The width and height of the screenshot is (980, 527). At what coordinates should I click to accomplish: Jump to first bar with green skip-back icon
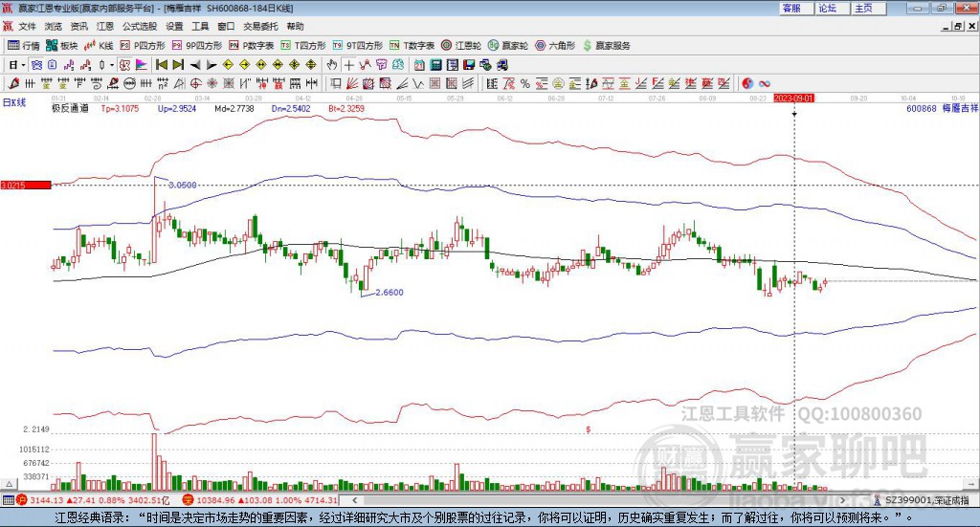tap(161, 65)
